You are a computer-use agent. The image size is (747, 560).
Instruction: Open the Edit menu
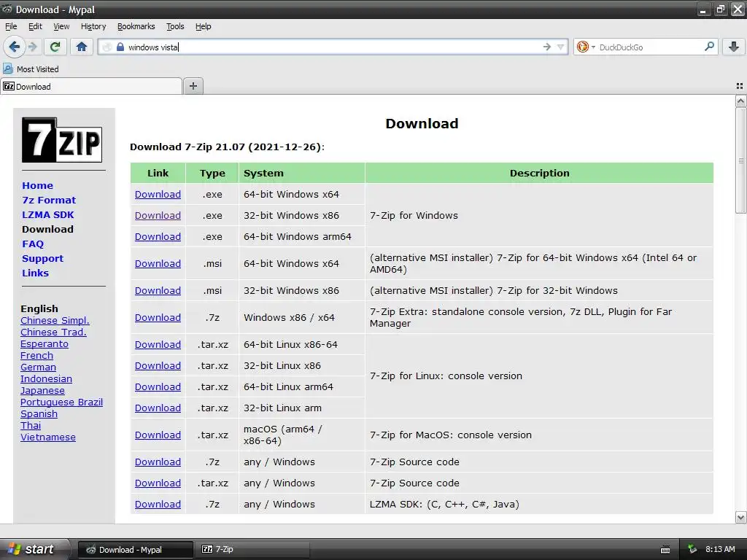point(35,26)
